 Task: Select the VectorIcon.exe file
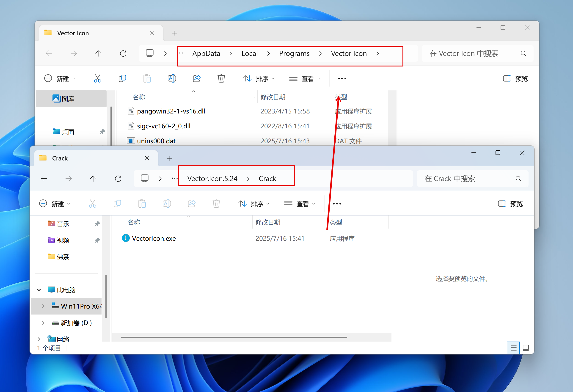point(154,238)
